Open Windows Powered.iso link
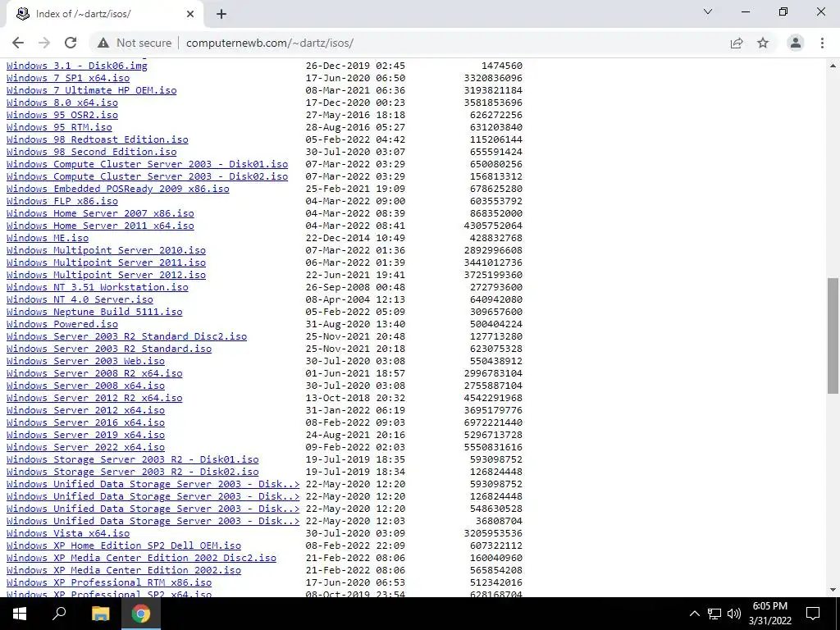Viewport: 840px width, 630px height. [x=62, y=324]
